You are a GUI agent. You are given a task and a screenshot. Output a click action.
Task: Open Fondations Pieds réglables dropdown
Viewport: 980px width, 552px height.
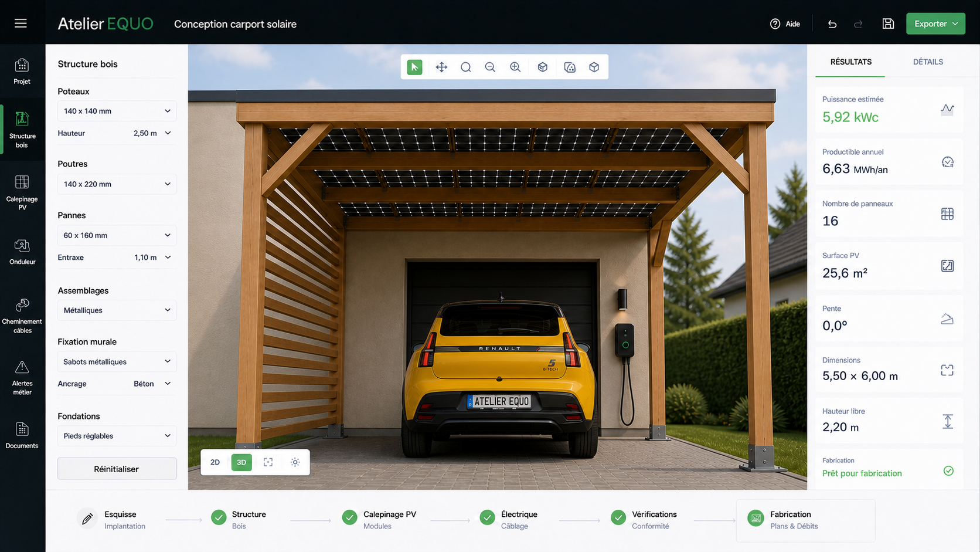[117, 436]
